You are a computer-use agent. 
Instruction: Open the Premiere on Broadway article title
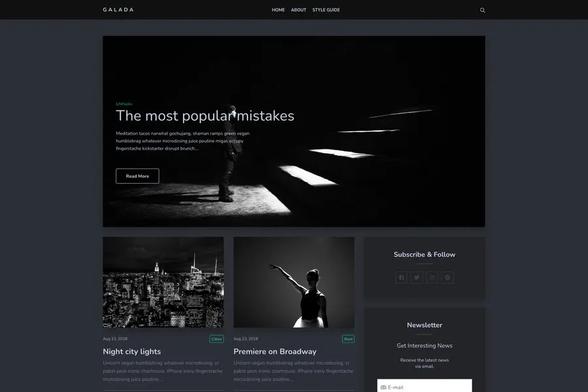pos(275,351)
